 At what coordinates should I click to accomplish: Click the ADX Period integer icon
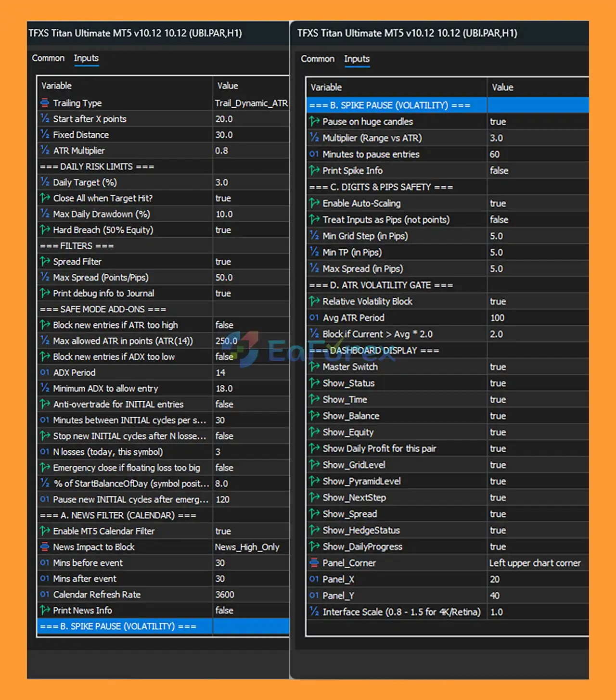pyautogui.click(x=45, y=372)
